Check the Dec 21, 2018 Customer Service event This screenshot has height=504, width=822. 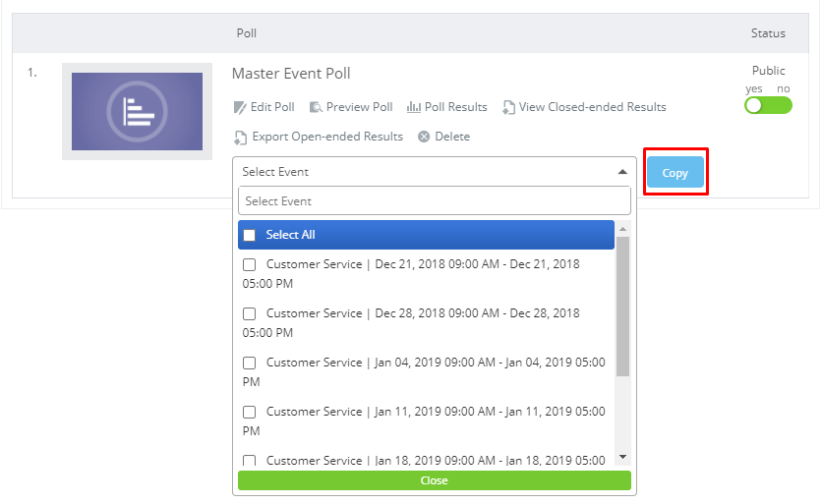[x=250, y=264]
